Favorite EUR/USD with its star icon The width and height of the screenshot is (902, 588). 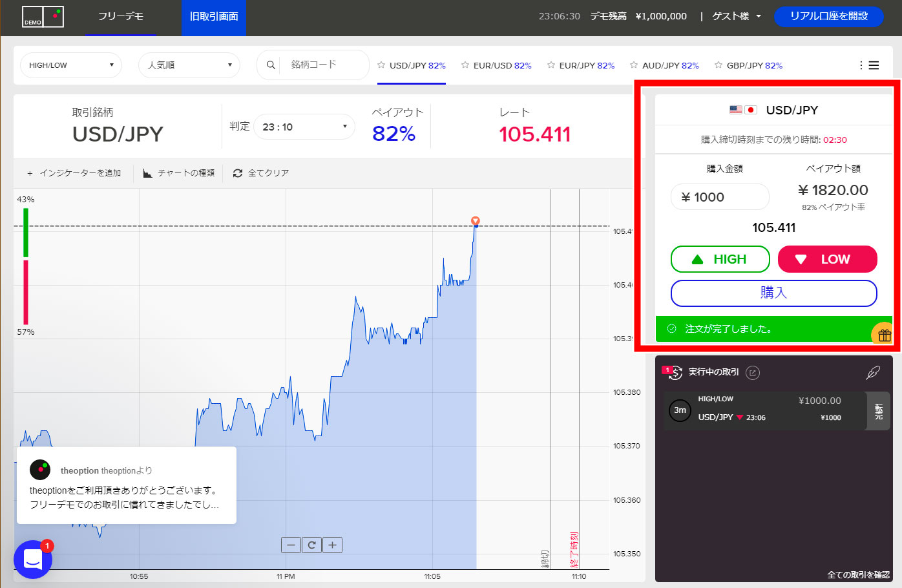coord(465,65)
